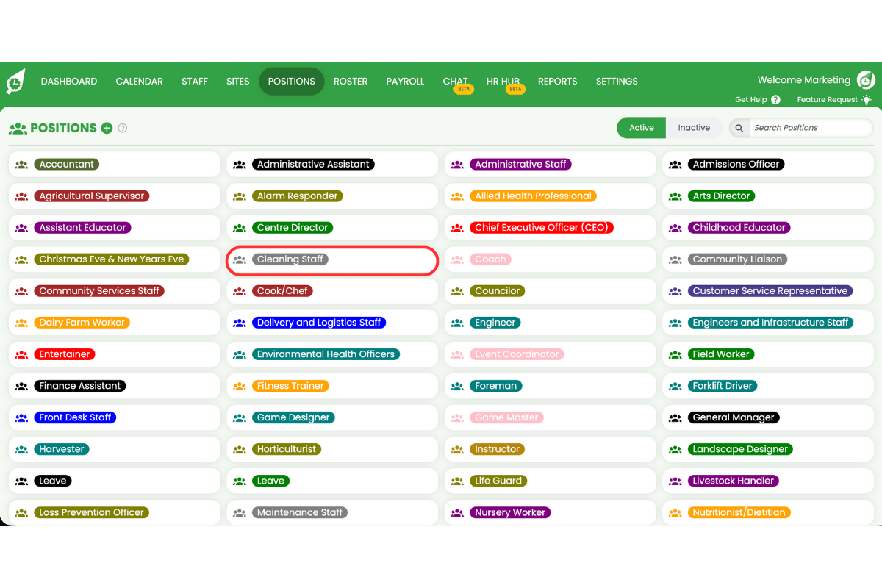This screenshot has height=588, width=882.
Task: Open the Marketing profile avatar icon
Action: coord(866,80)
